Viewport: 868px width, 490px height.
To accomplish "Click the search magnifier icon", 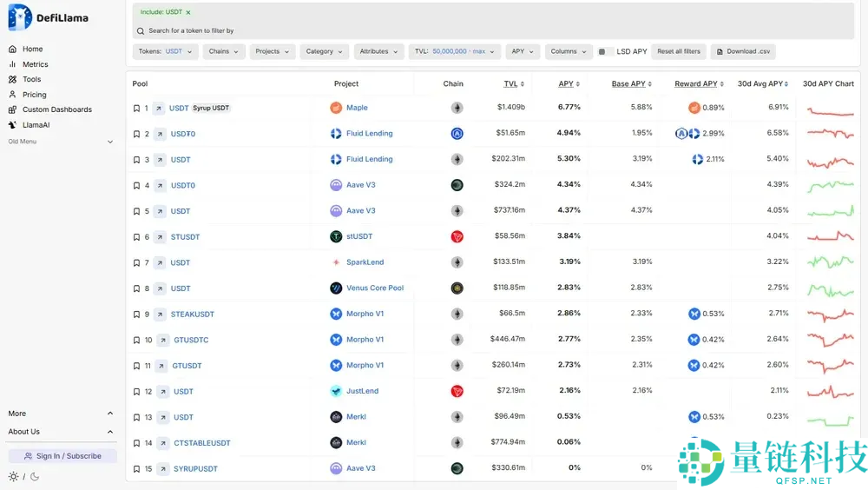I will 141,31.
